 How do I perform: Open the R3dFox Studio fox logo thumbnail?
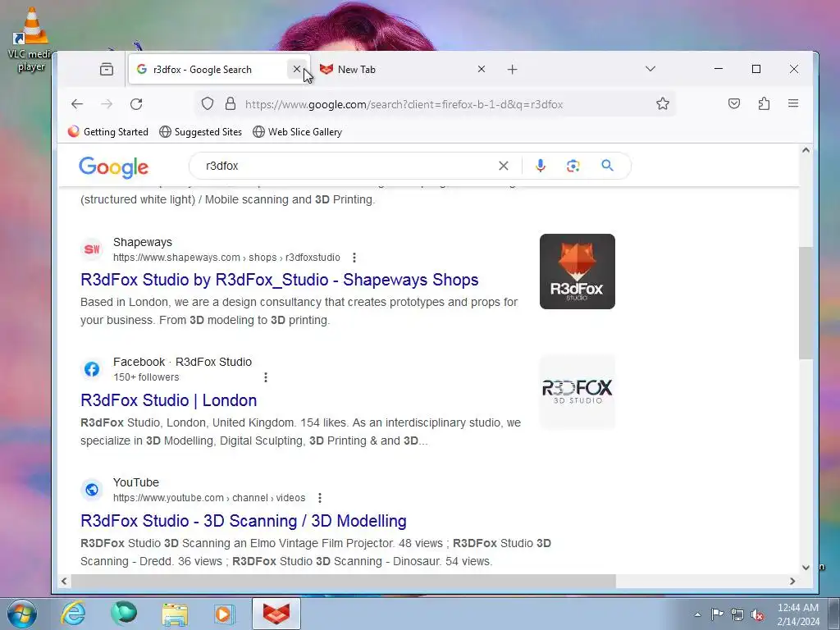(x=577, y=272)
